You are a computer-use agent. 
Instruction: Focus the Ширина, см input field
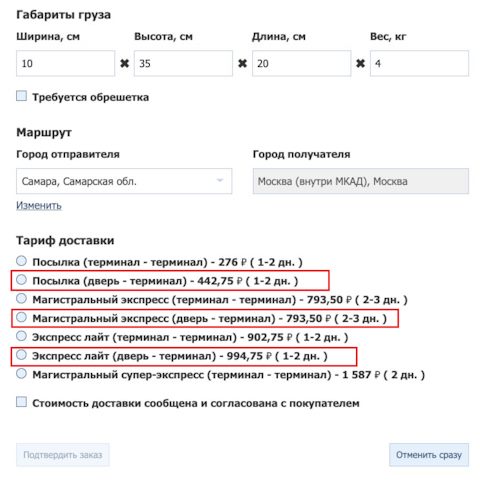(65, 63)
